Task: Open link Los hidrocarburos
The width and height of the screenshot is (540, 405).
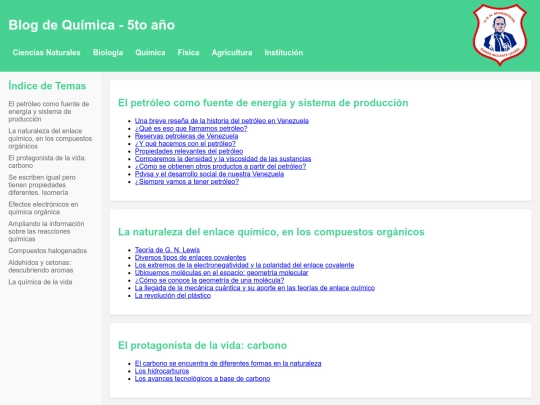Action: 162,371
